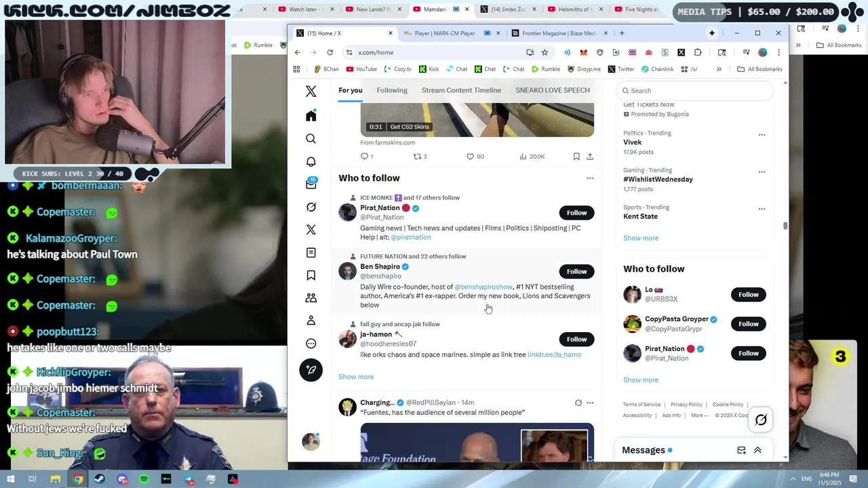Image resolution: width=868 pixels, height=488 pixels.
Task: Open more options for Kent State trend
Action: point(762,209)
